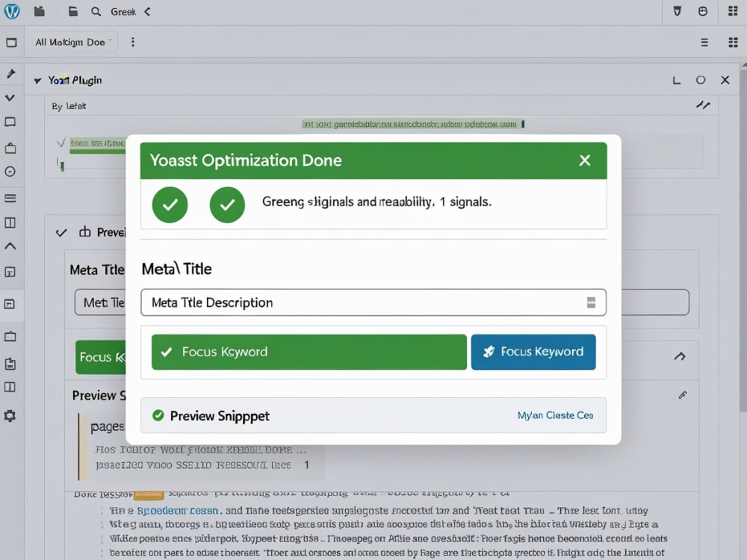Viewport: 747px width, 560px height.
Task: Click the briefcase icon below calendar block
Action: (10, 337)
